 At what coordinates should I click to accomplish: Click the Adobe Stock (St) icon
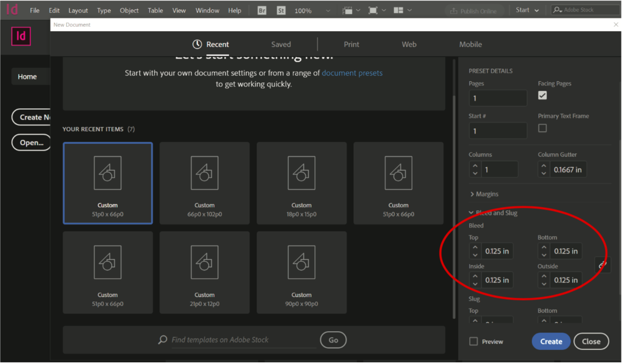tap(281, 10)
